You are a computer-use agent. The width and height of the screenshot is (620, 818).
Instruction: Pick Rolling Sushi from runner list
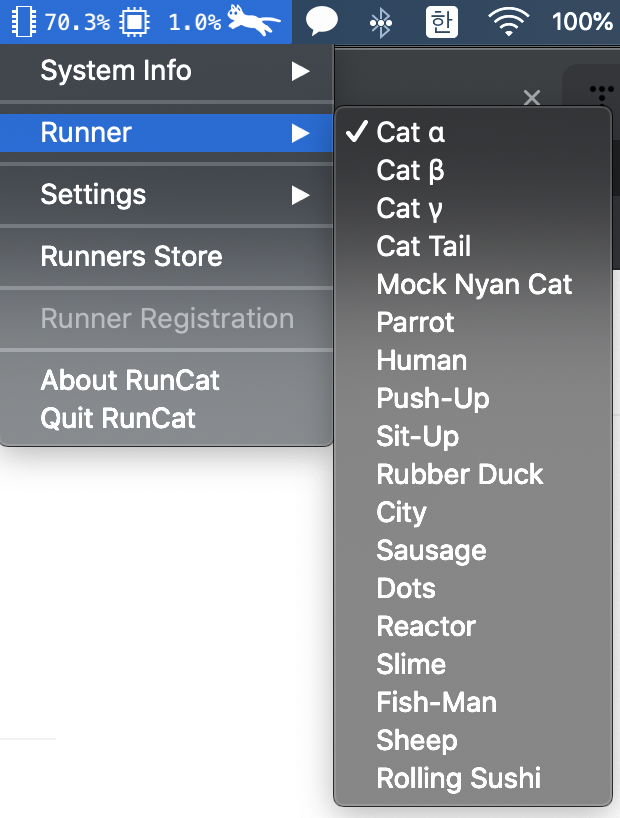473,778
